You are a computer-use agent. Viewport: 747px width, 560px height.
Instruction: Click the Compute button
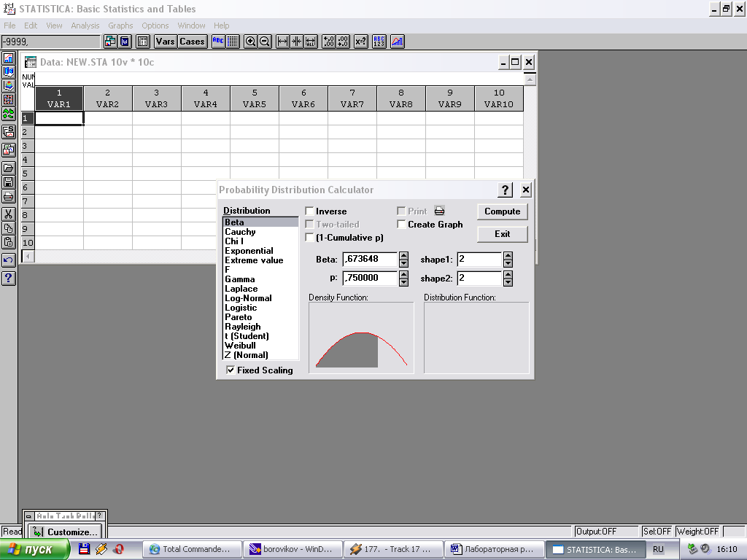tap(503, 211)
